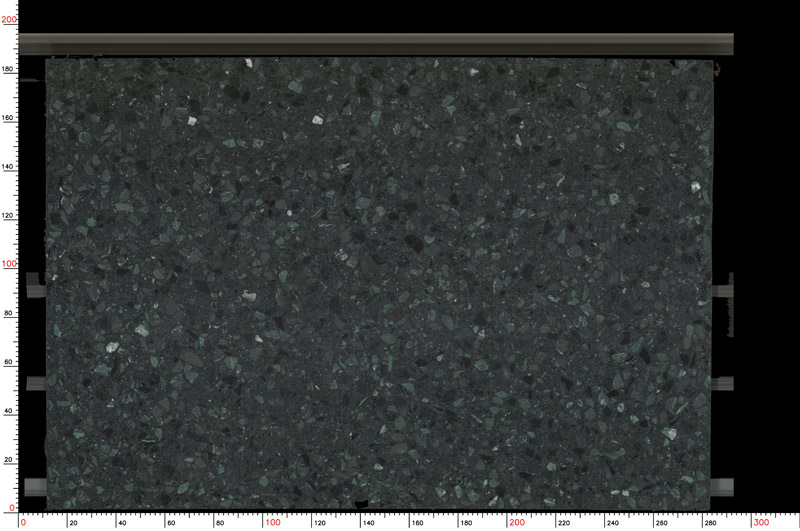Image resolution: width=800 pixels, height=531 pixels.
Task: Click the red 100 on horizontal ruler
Action: tap(271, 522)
